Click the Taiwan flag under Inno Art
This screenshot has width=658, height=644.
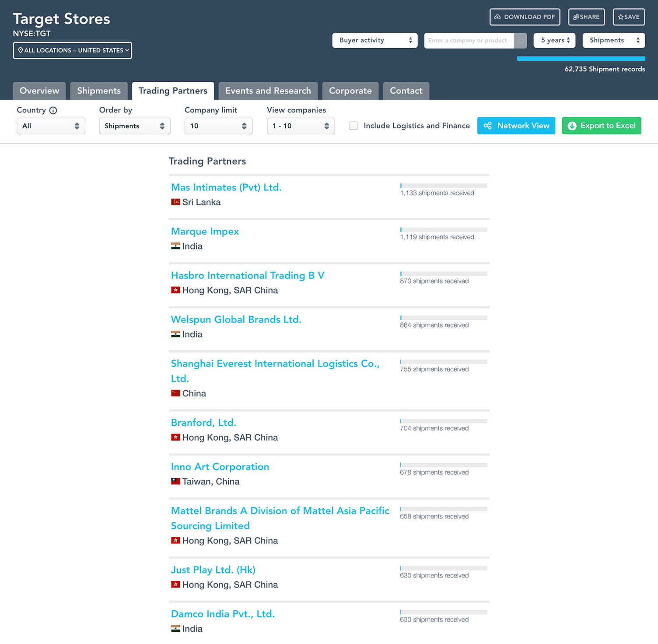[175, 481]
